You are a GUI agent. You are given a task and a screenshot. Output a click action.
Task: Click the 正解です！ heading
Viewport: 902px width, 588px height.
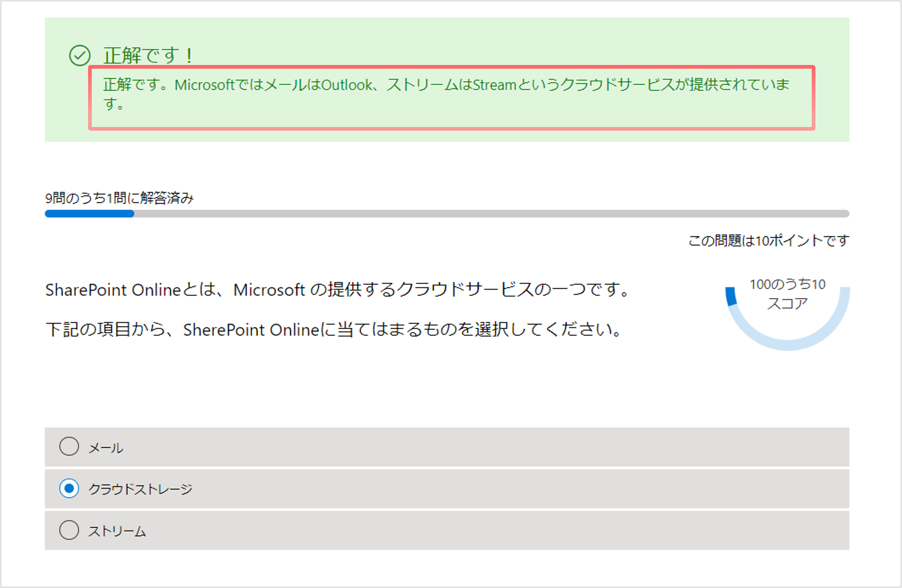[x=148, y=56]
